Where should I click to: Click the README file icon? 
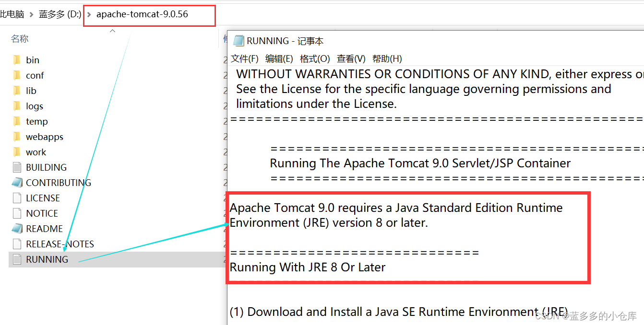click(17, 229)
